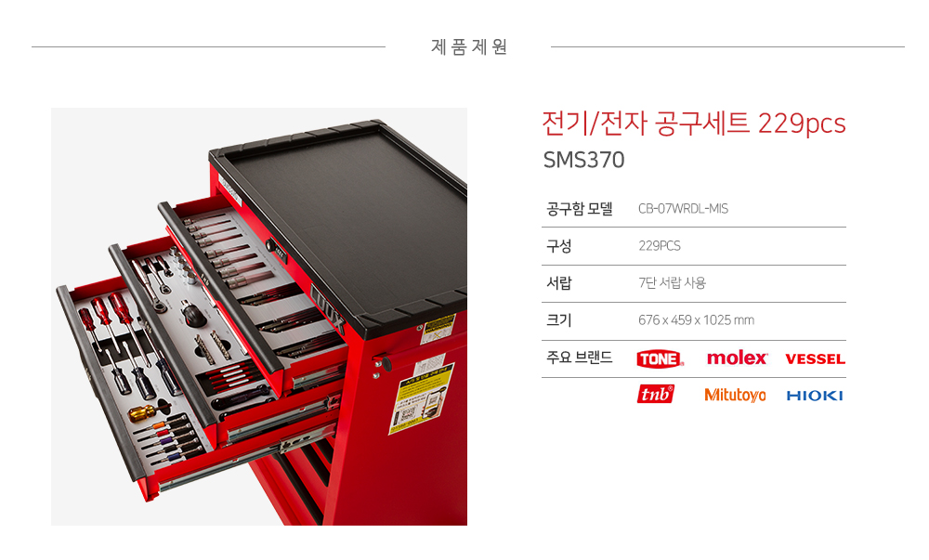Click the red tool cabinet product image
The image size is (929, 560).
point(259,317)
